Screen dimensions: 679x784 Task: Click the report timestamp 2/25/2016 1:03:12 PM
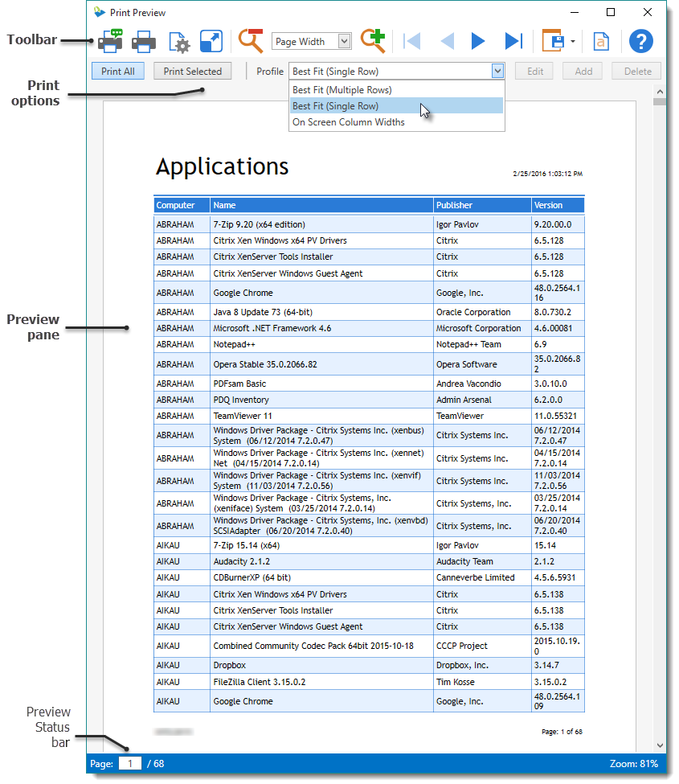click(547, 174)
